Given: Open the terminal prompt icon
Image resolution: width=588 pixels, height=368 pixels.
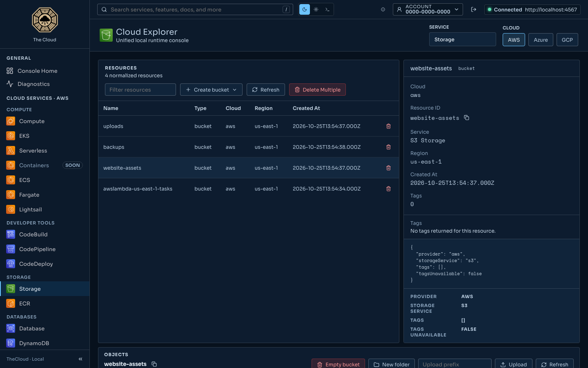Looking at the screenshot, I should [327, 9].
